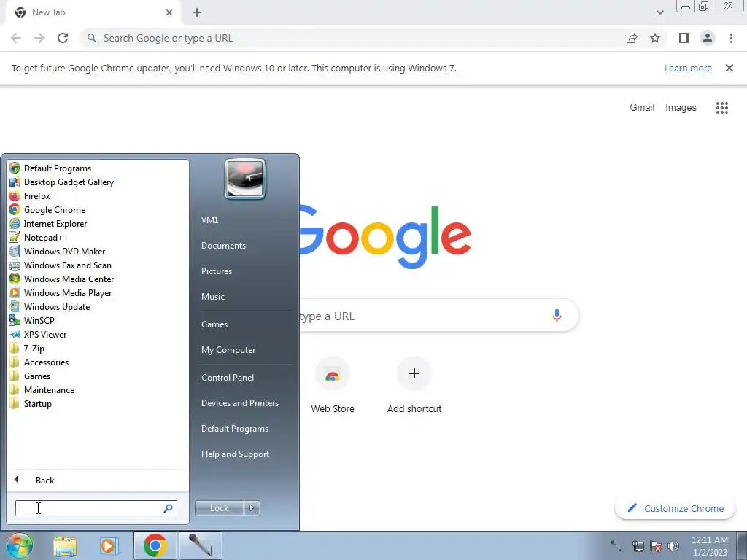This screenshot has width=747, height=560.
Task: Launch Desktop Gadget Gallery icon
Action: pyautogui.click(x=15, y=182)
